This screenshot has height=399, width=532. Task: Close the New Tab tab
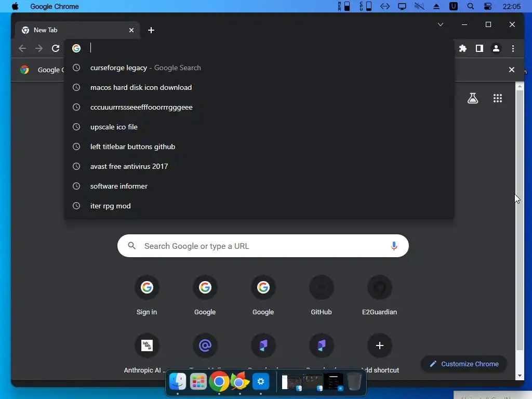pyautogui.click(x=131, y=30)
